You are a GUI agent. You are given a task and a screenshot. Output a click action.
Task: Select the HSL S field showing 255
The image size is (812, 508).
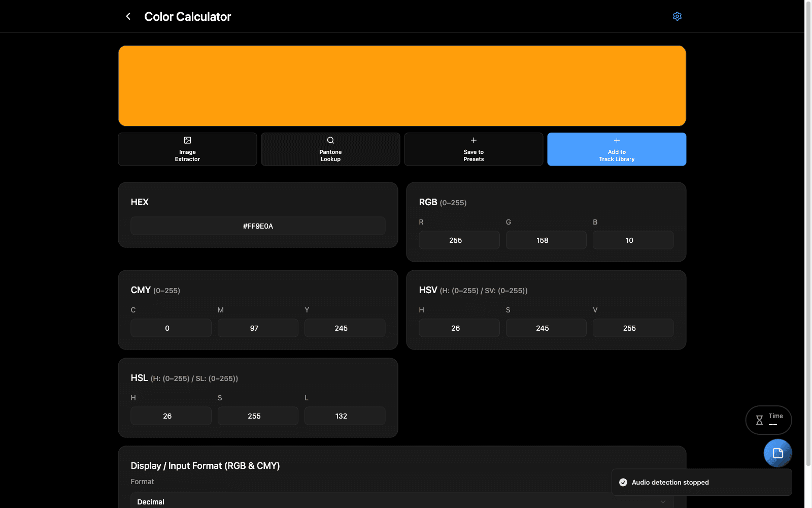[x=258, y=416]
